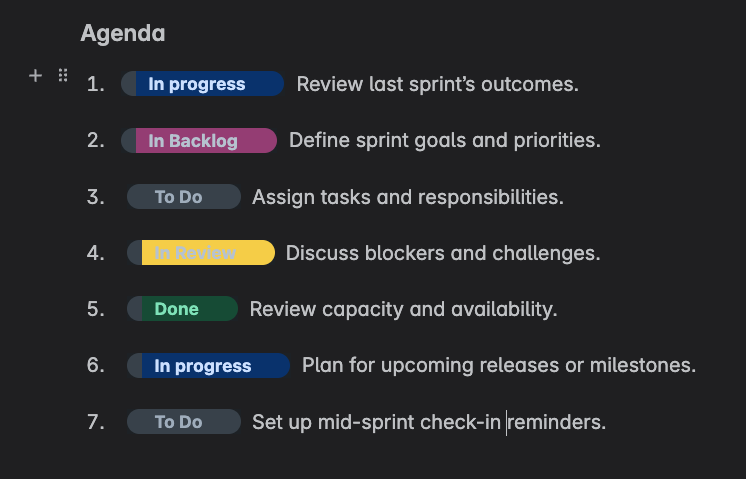
Task: Open the In Backlog status badge
Action: click(199, 140)
